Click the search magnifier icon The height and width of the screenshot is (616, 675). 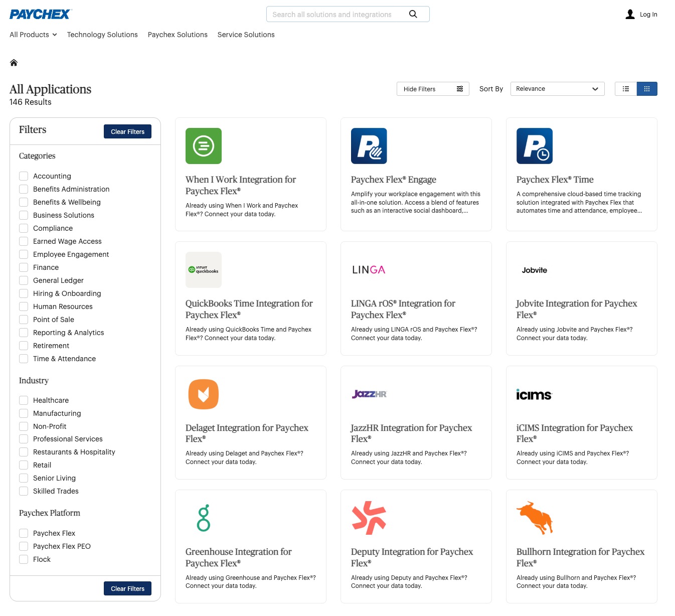(413, 14)
